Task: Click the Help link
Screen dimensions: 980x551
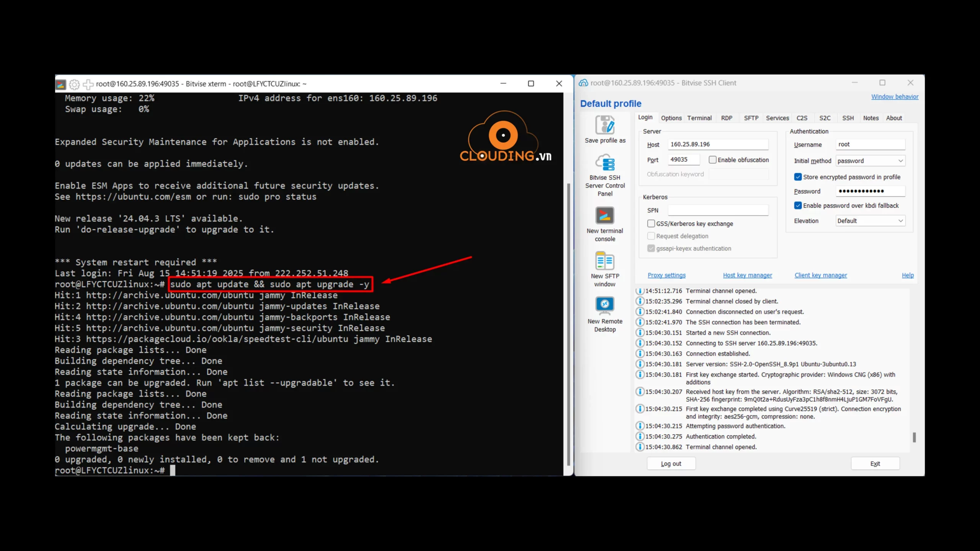Action: pos(908,275)
